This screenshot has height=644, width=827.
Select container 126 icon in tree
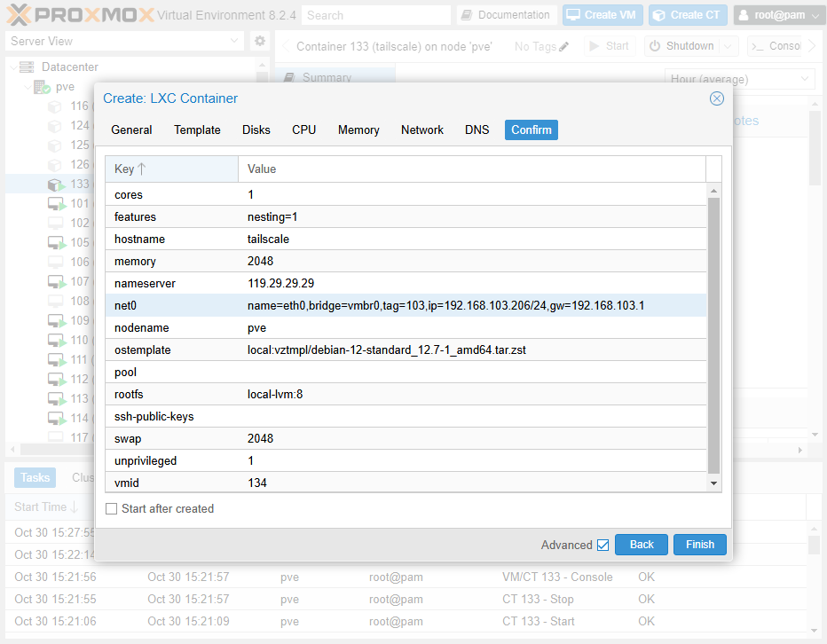[x=55, y=165]
